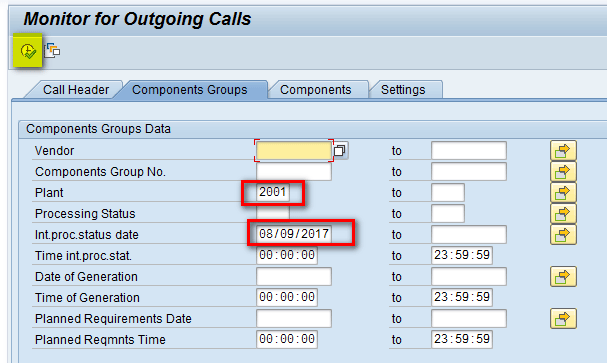Viewport: 607px width, 363px height.
Task: Open the Vendor search help button
Action: (x=340, y=151)
